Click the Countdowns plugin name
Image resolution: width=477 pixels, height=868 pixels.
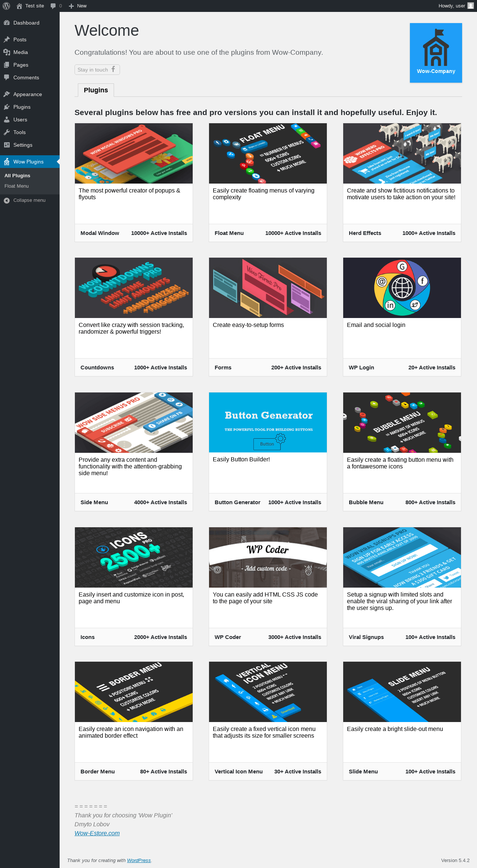97,368
